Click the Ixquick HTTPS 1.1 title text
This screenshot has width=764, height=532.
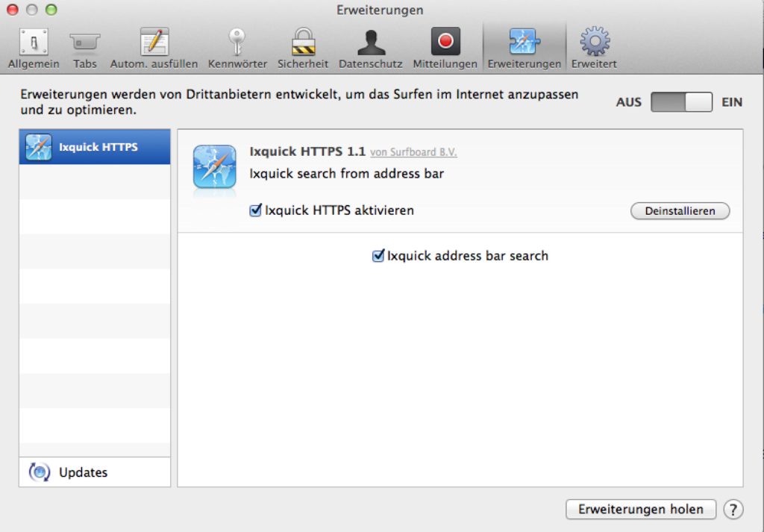[x=307, y=151]
